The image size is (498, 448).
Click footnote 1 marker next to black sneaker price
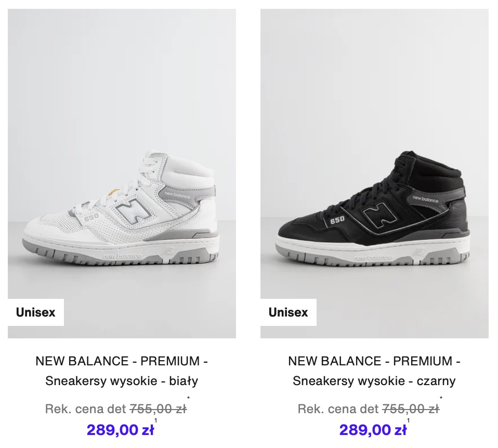click(x=408, y=420)
